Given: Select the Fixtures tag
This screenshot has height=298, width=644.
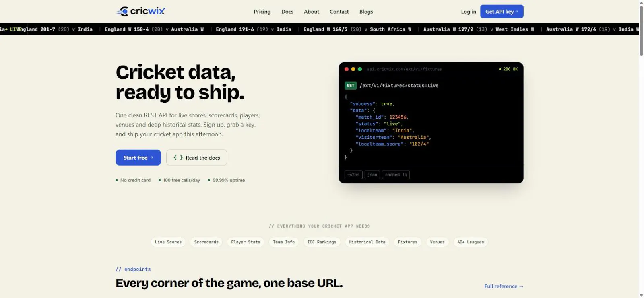Looking at the screenshot, I should (x=408, y=242).
